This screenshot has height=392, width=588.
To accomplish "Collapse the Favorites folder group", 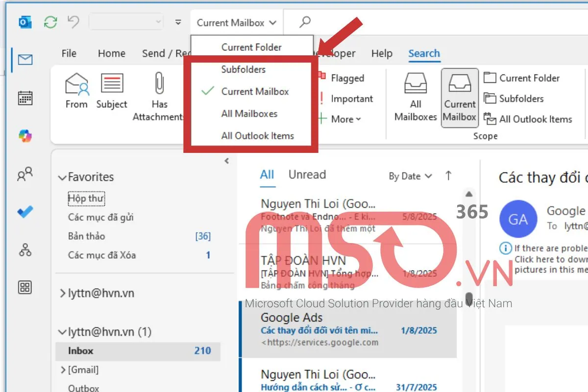I will [x=62, y=177].
